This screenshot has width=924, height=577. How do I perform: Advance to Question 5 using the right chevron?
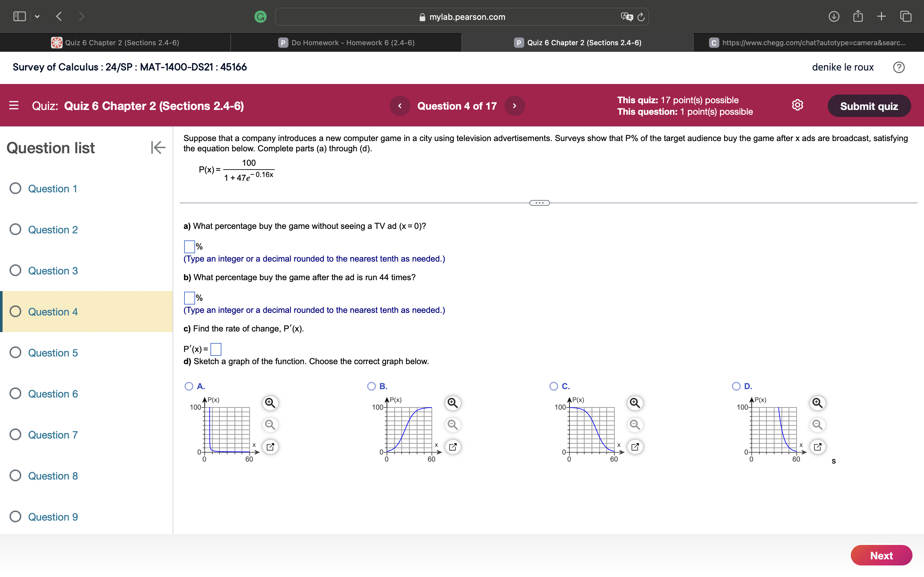pyautogui.click(x=514, y=106)
